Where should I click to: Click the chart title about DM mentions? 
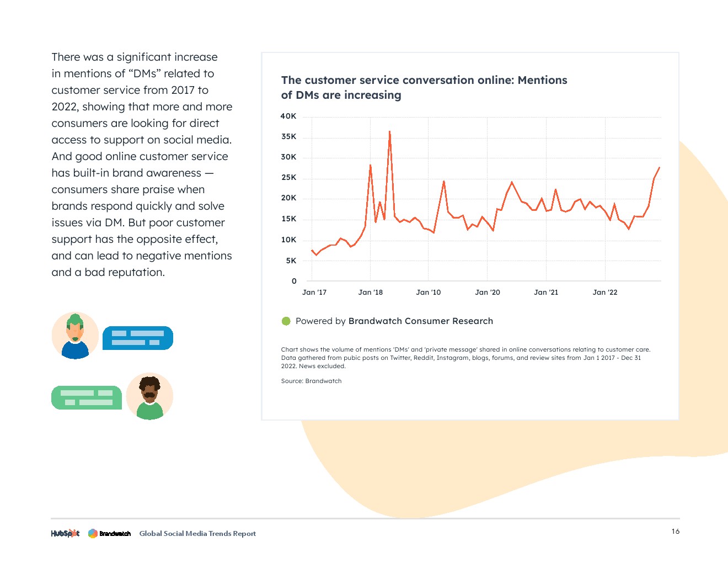coord(424,87)
